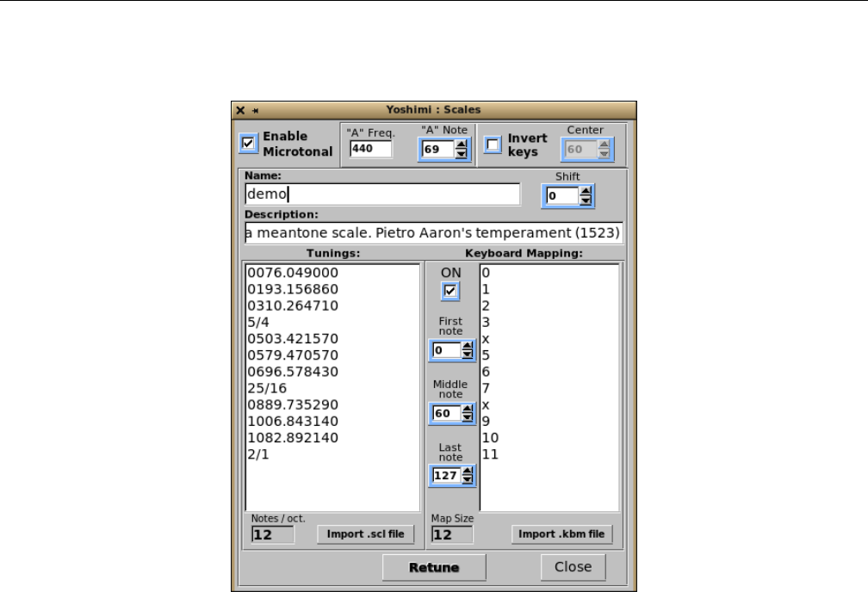The height and width of the screenshot is (592, 868).
Task: Toggle the Enable Microtonal checkbox
Action: tap(249, 144)
